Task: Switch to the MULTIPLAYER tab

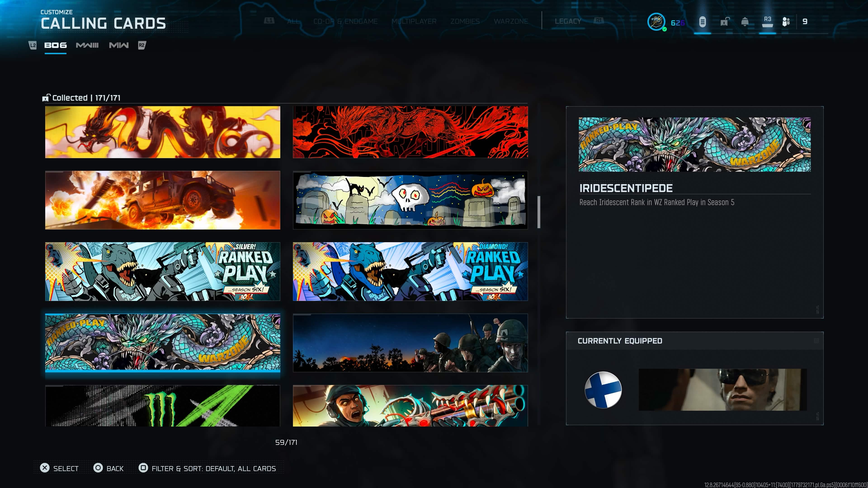Action: (x=414, y=21)
